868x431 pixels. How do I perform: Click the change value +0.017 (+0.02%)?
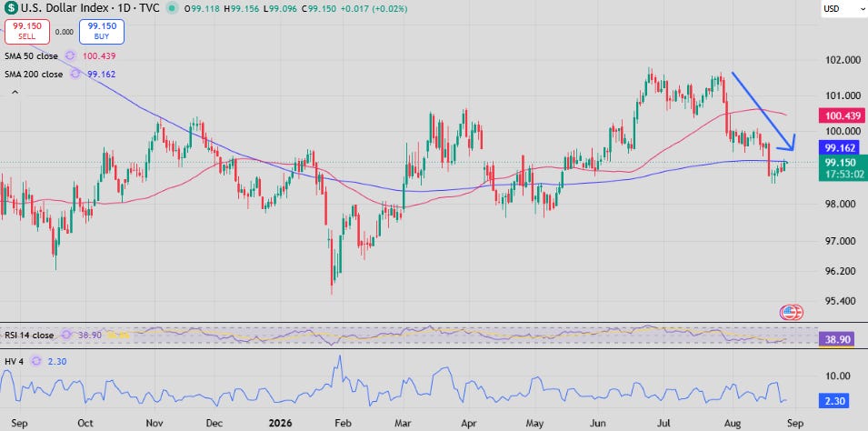[375, 9]
